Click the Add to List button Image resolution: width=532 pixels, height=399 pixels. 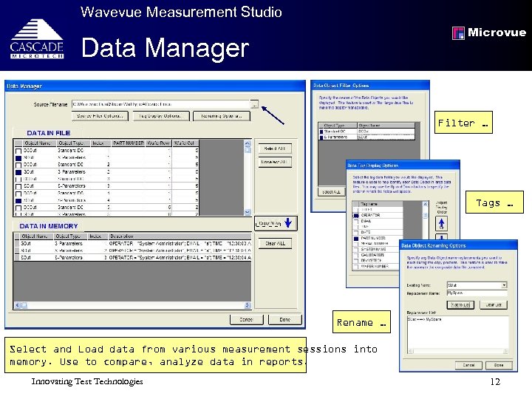tap(460, 305)
